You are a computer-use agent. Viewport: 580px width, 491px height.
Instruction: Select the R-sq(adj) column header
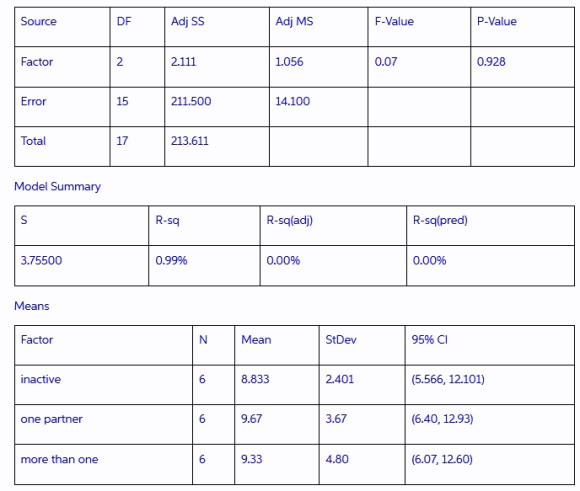click(x=333, y=225)
